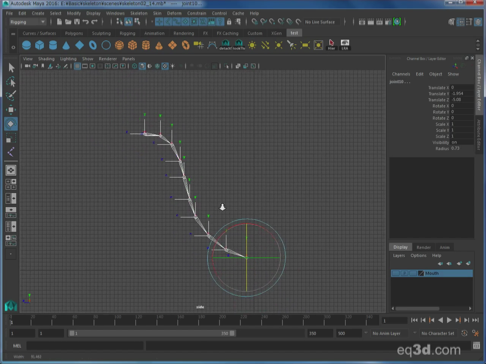
Task: Create a NURBS cylinder from shelf
Action: click(53, 45)
